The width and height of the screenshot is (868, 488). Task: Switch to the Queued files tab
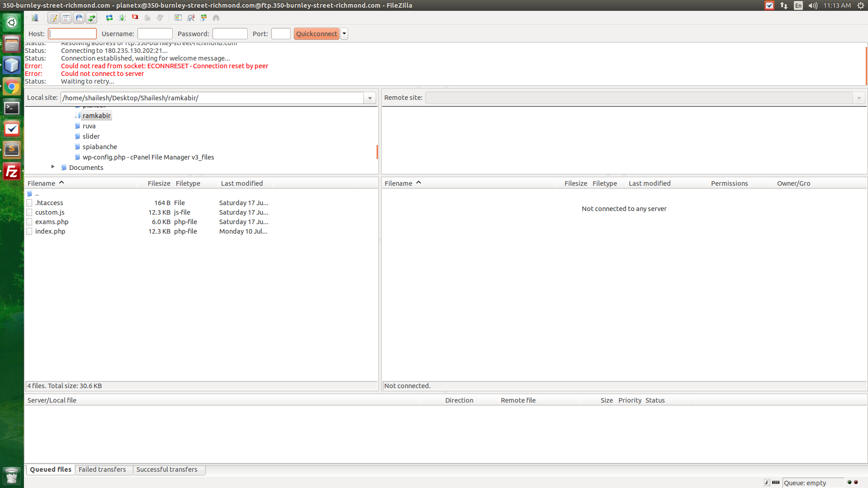[51, 469]
